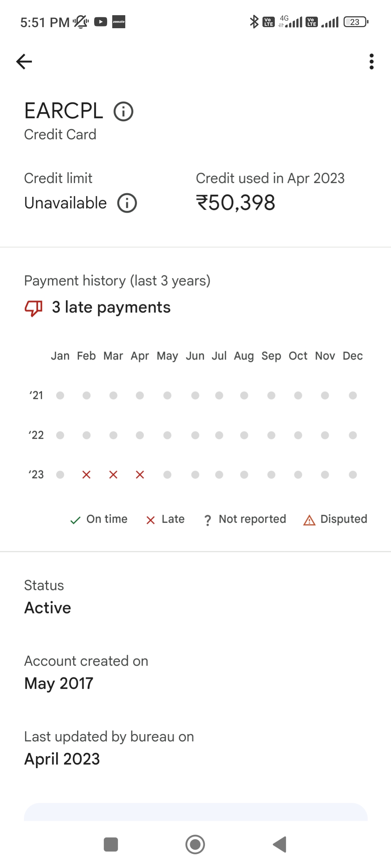
Task: Tap the Dec '22 payment dot
Action: 353,435
